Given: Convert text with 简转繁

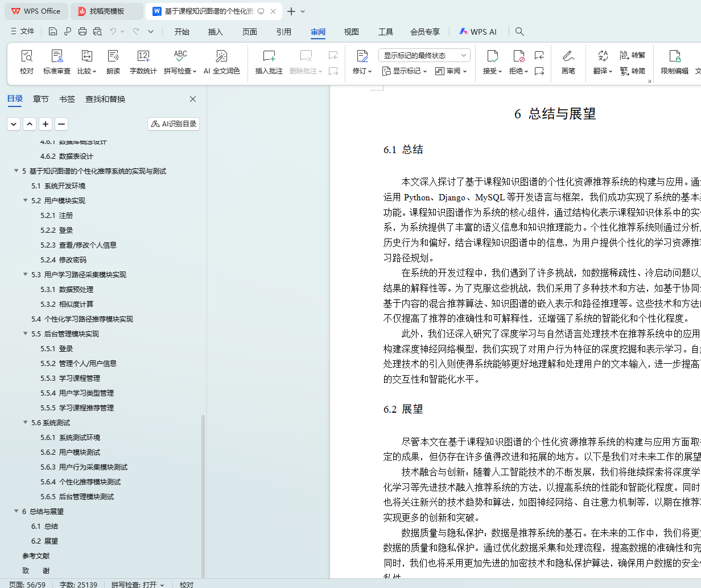Looking at the screenshot, I should coord(632,55).
